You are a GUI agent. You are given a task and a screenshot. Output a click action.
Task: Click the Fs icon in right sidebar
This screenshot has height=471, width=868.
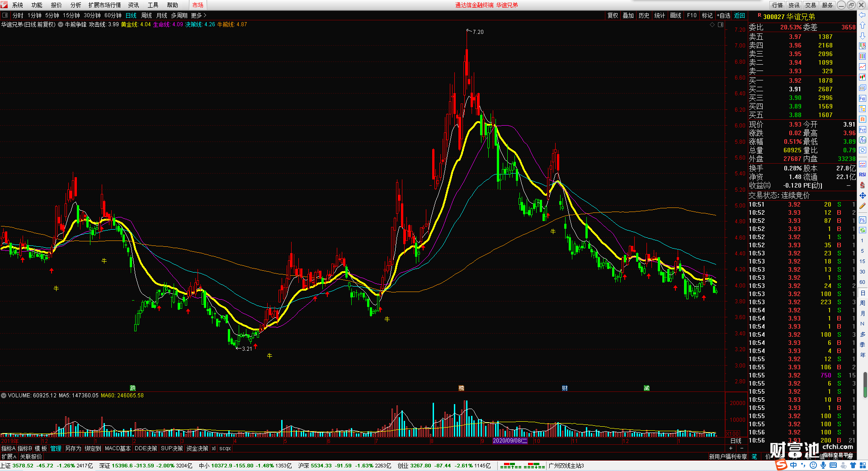pyautogui.click(x=862, y=220)
